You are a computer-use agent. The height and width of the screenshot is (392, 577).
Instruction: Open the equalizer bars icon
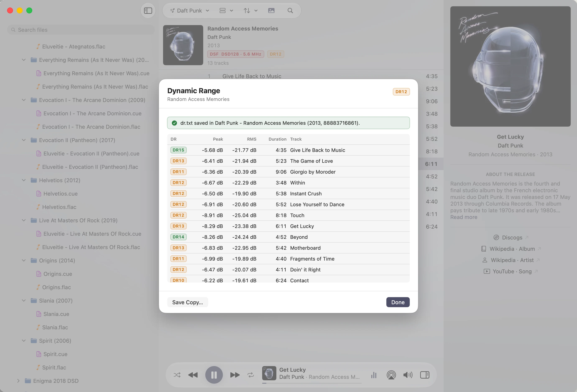click(x=374, y=375)
